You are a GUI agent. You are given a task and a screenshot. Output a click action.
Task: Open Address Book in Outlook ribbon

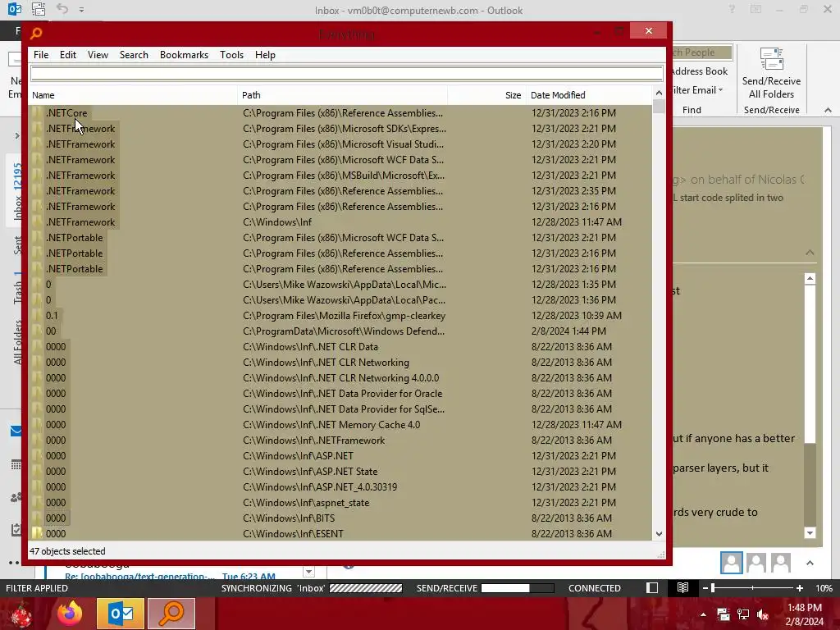click(x=700, y=71)
